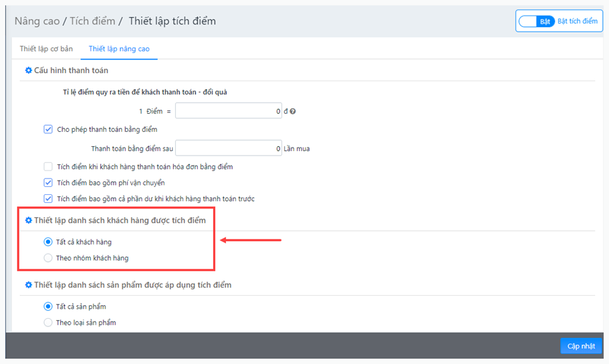Click the Thiết lập tích điểm page title

click(172, 21)
